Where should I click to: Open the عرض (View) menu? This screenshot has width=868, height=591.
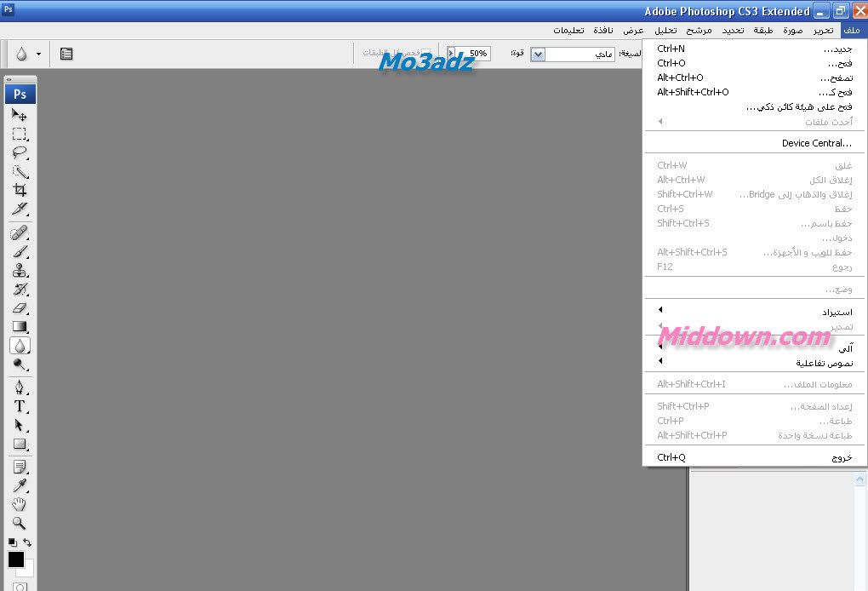click(633, 31)
